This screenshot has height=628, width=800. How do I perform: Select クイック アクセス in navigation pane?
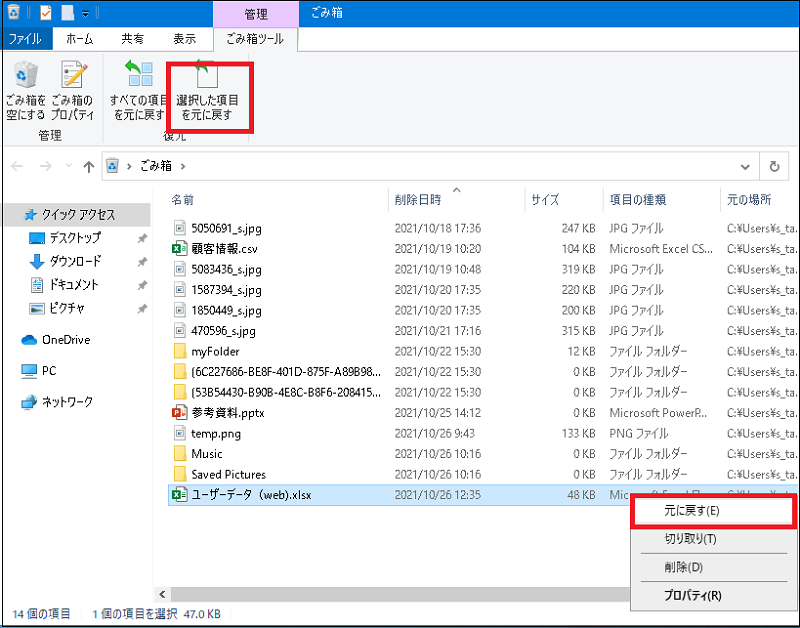click(x=78, y=215)
